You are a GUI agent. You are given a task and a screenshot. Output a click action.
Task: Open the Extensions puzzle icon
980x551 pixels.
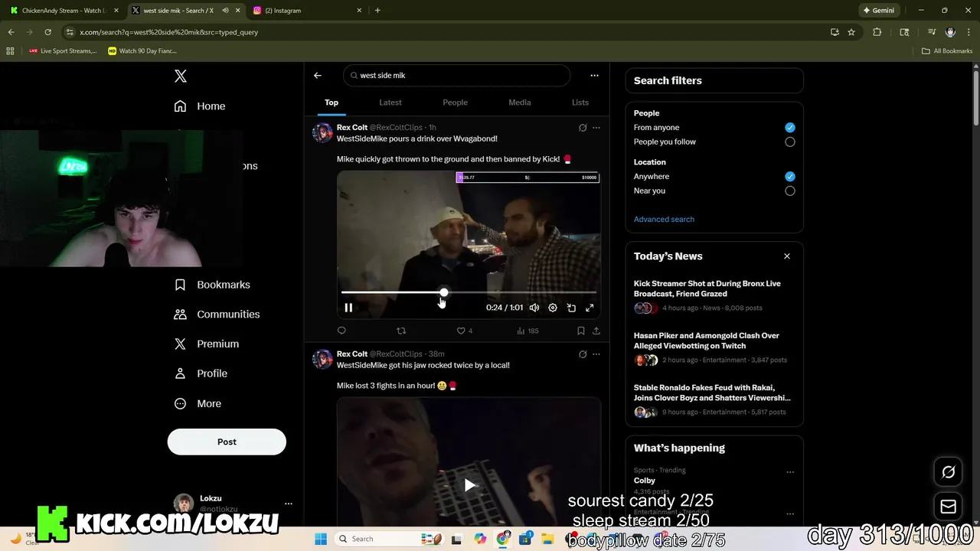877,32
